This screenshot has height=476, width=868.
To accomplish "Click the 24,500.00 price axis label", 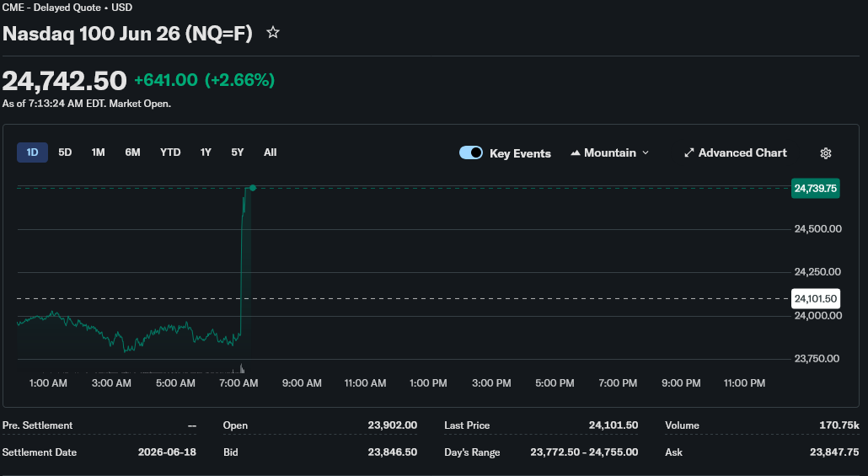I will tap(817, 228).
